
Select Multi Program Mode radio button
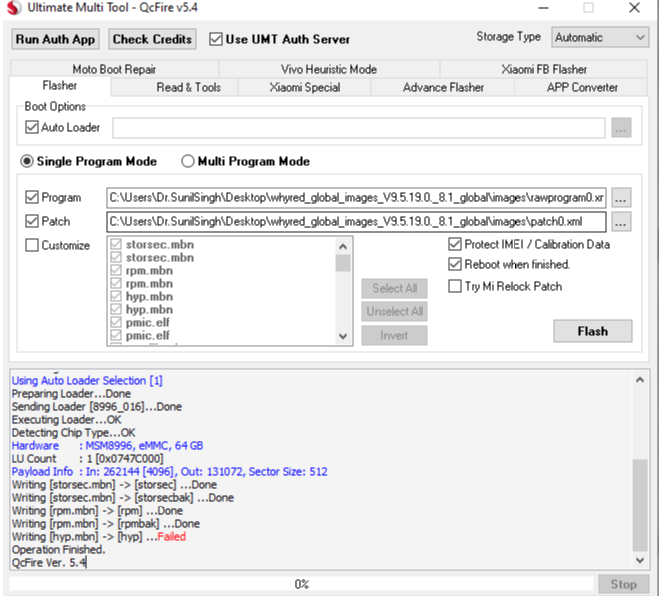pyautogui.click(x=187, y=161)
